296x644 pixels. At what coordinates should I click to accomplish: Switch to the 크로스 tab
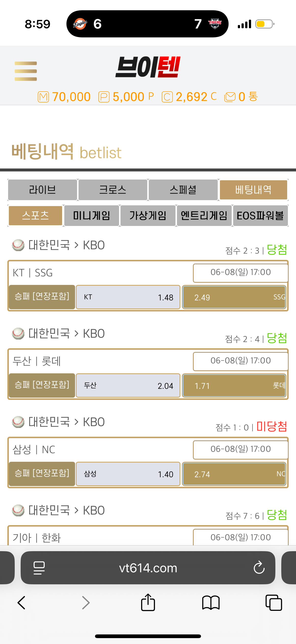click(113, 190)
